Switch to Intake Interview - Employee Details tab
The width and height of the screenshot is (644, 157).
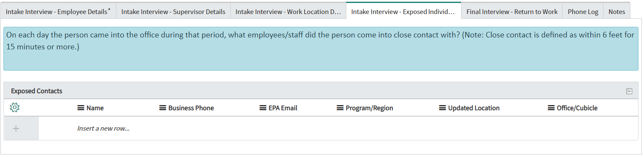[x=58, y=11]
